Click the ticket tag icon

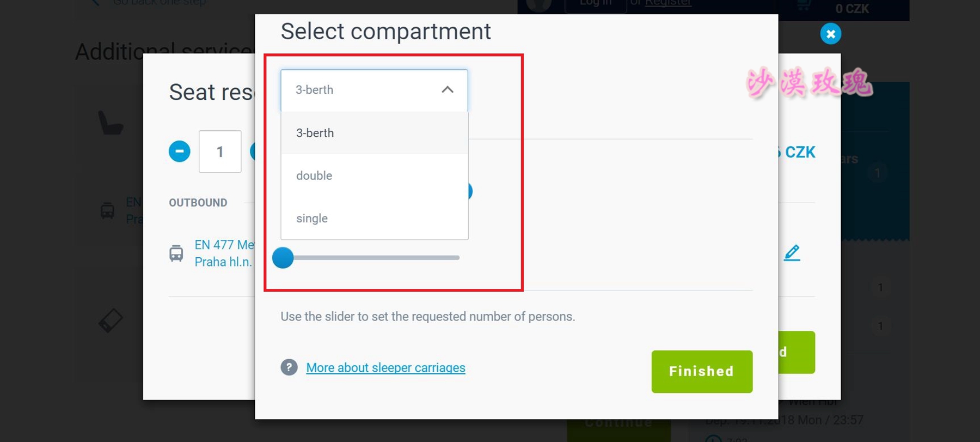[x=111, y=320]
